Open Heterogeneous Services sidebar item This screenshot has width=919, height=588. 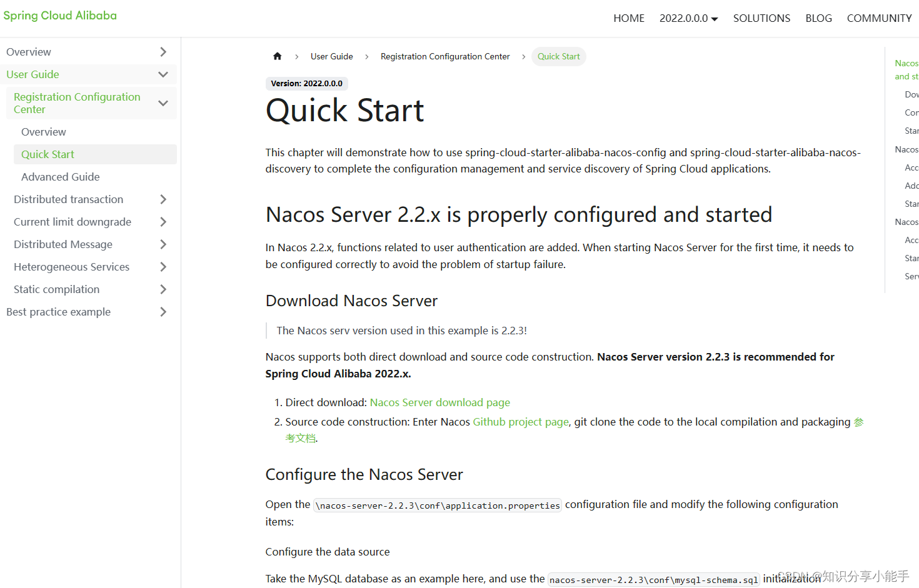point(72,267)
